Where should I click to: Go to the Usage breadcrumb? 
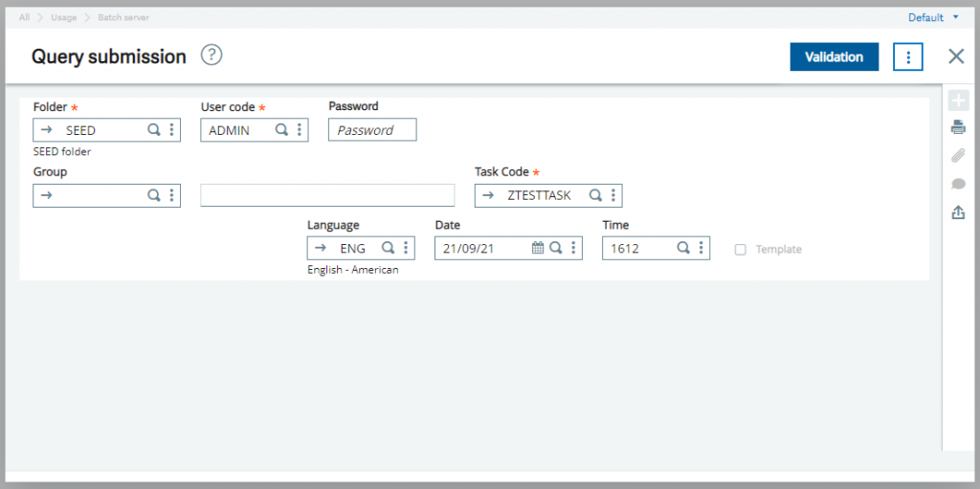(64, 17)
